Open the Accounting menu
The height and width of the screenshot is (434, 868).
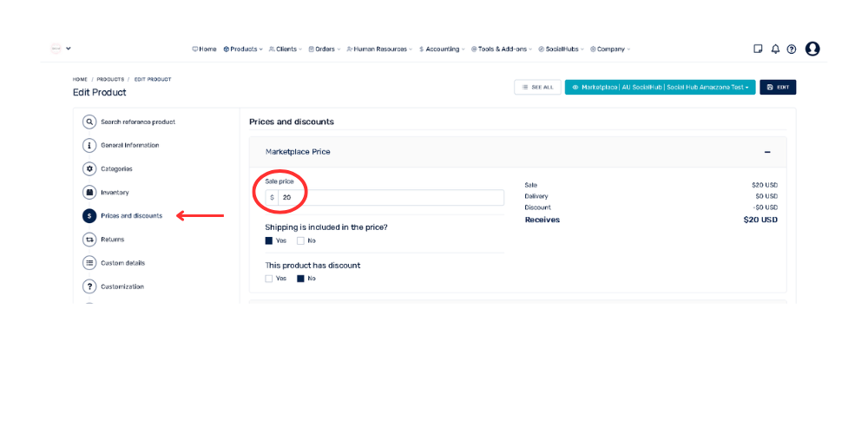(443, 49)
